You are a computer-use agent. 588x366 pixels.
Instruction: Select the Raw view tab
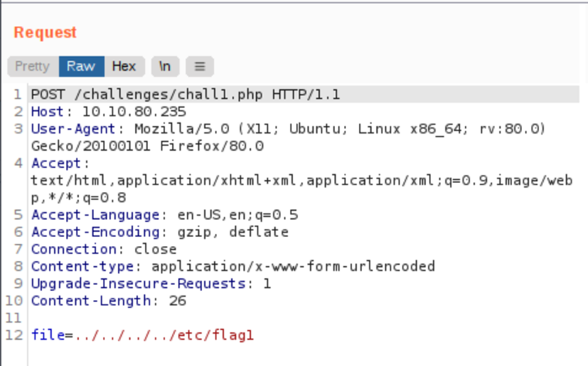[80, 66]
